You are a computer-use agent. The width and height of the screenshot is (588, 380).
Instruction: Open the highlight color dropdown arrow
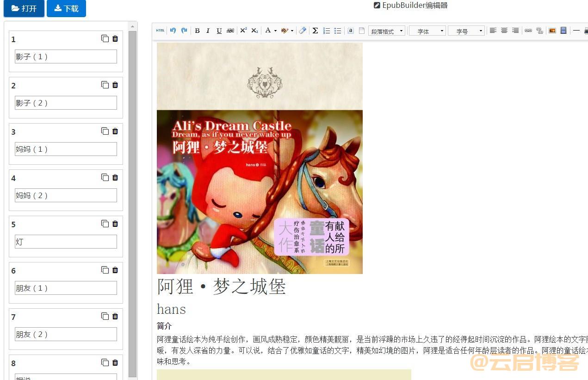click(292, 31)
